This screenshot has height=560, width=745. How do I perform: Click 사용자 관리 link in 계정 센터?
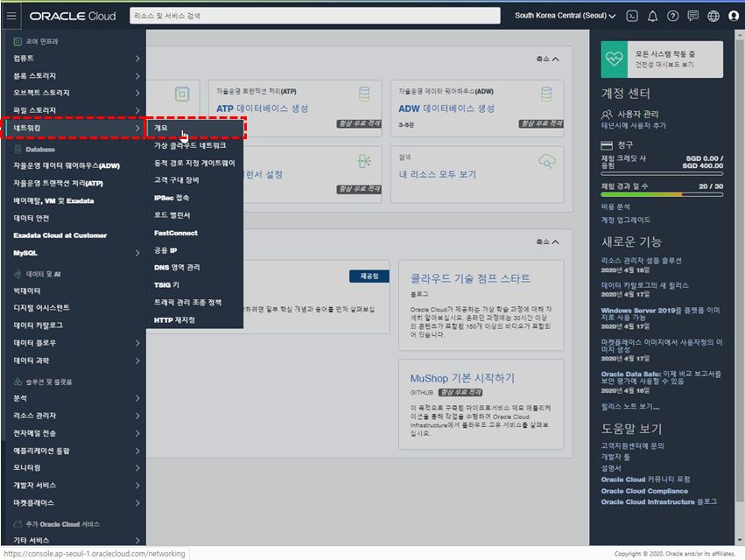[x=637, y=115]
